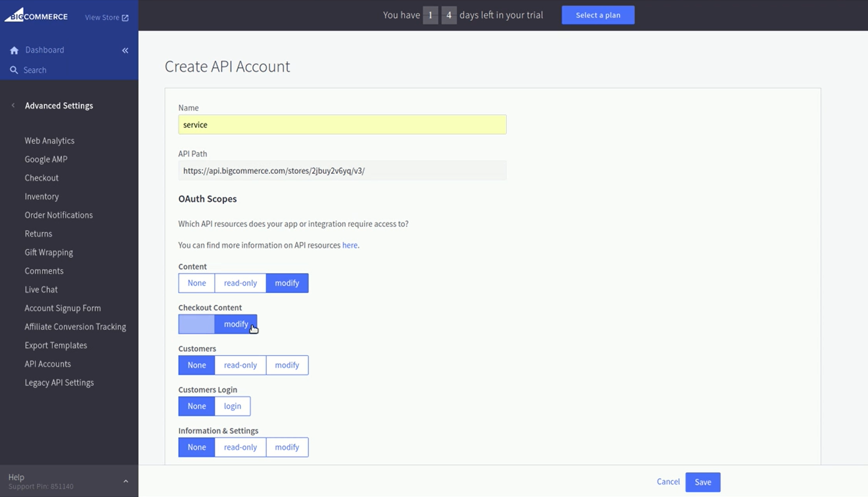Open API Accounts in the sidebar
The width and height of the screenshot is (868, 497).
pyautogui.click(x=48, y=364)
